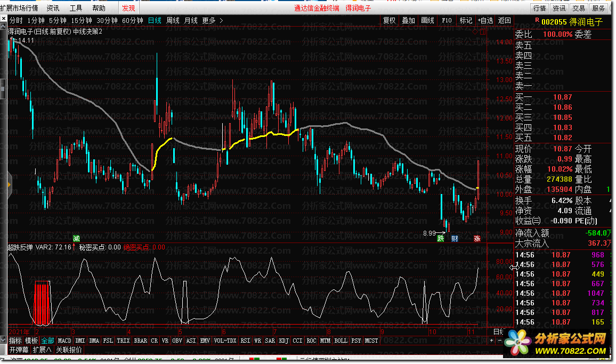The height and width of the screenshot is (364, 616).
Task: Click the left vertical scrollbar thumb
Action: (3, 89)
